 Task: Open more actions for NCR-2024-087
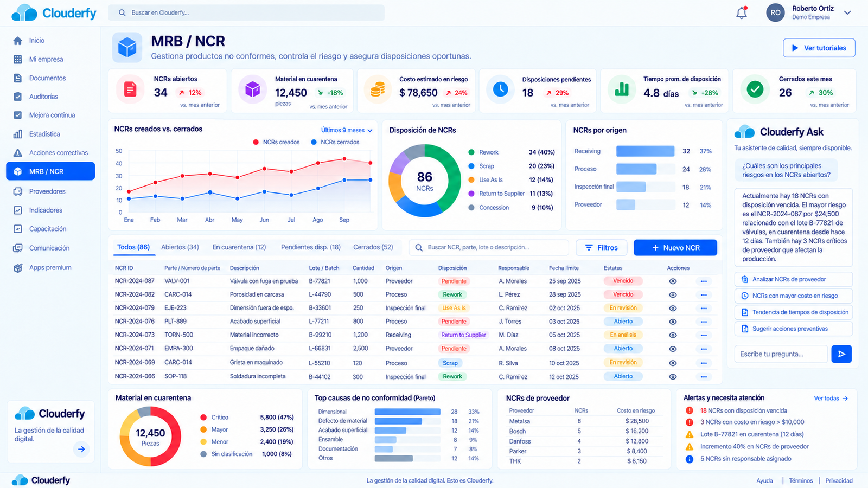pyautogui.click(x=704, y=281)
